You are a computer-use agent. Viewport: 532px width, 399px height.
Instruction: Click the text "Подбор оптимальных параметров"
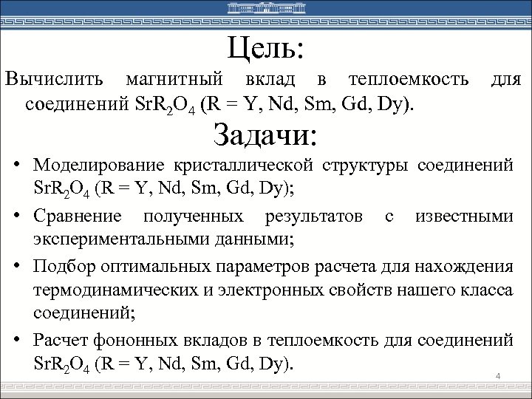coord(171,267)
